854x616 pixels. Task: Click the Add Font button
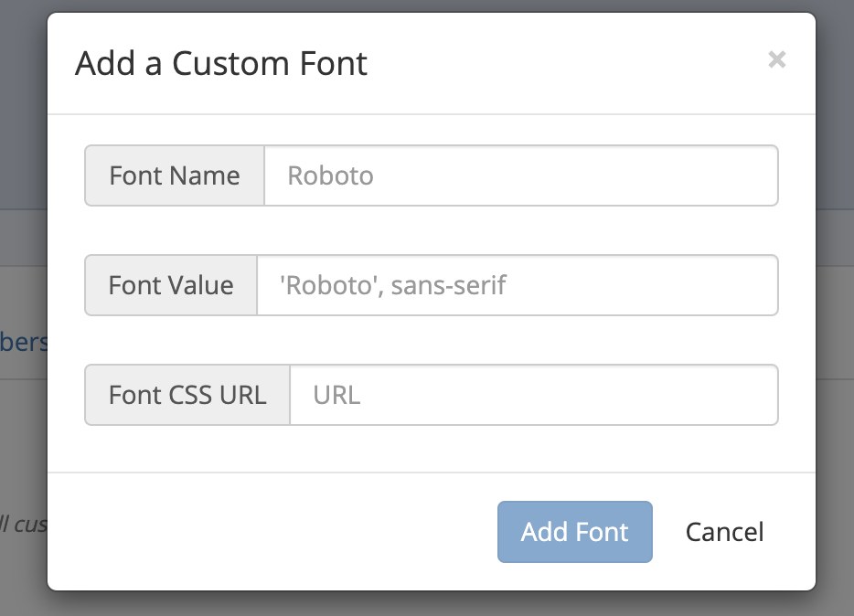tap(574, 532)
